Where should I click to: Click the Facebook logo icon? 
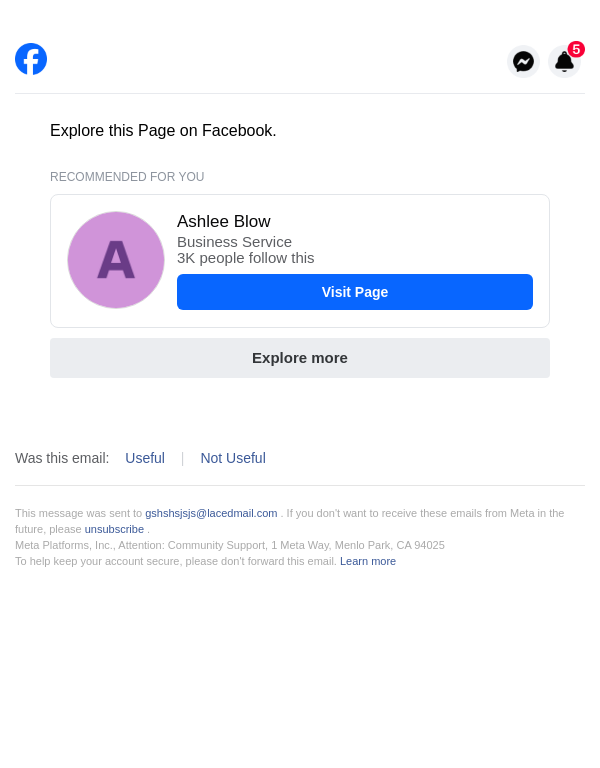point(31,59)
